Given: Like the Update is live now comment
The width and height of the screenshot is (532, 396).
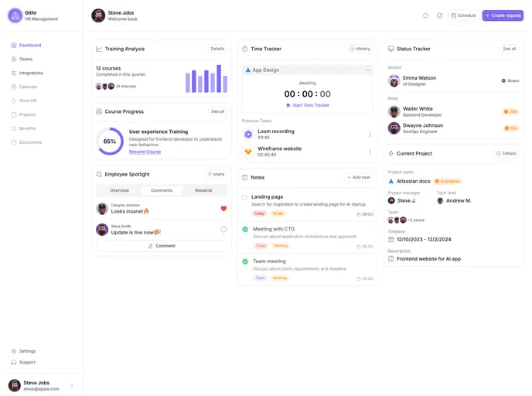Looking at the screenshot, I should 223,230.
